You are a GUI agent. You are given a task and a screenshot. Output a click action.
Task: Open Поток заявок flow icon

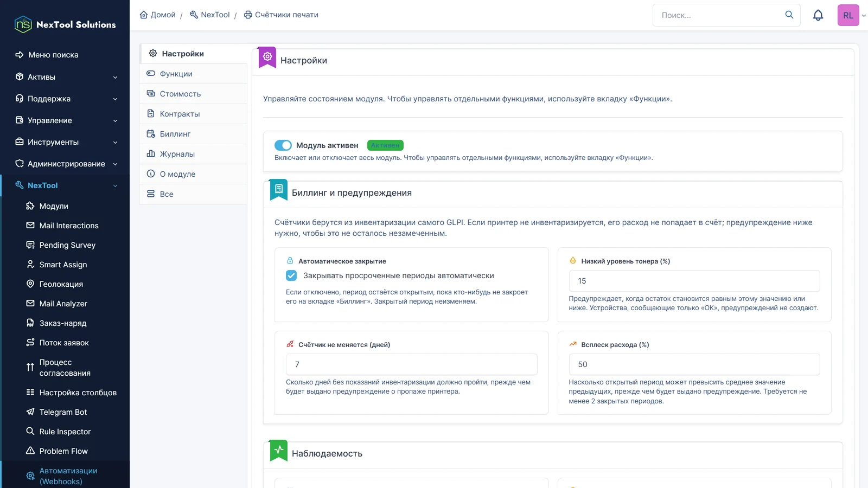click(x=30, y=343)
